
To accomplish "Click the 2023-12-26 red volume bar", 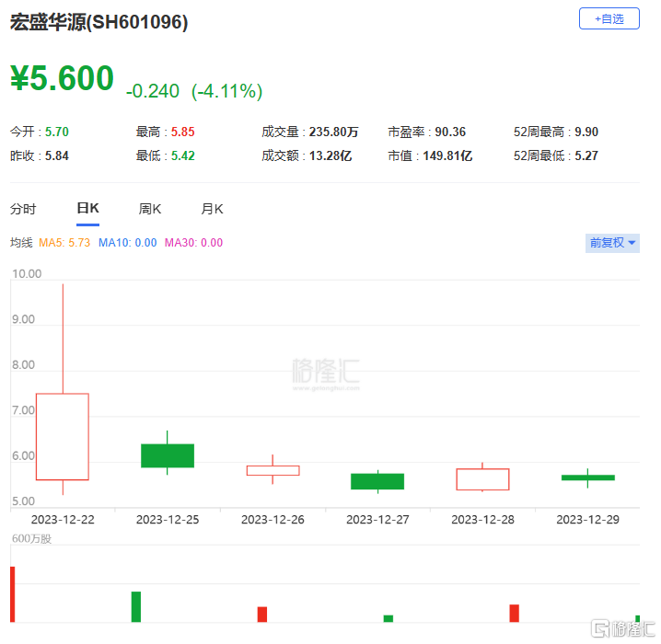I will 262,615.
